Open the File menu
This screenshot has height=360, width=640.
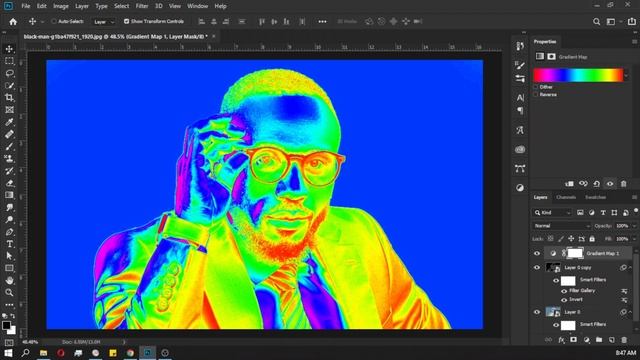click(x=26, y=6)
